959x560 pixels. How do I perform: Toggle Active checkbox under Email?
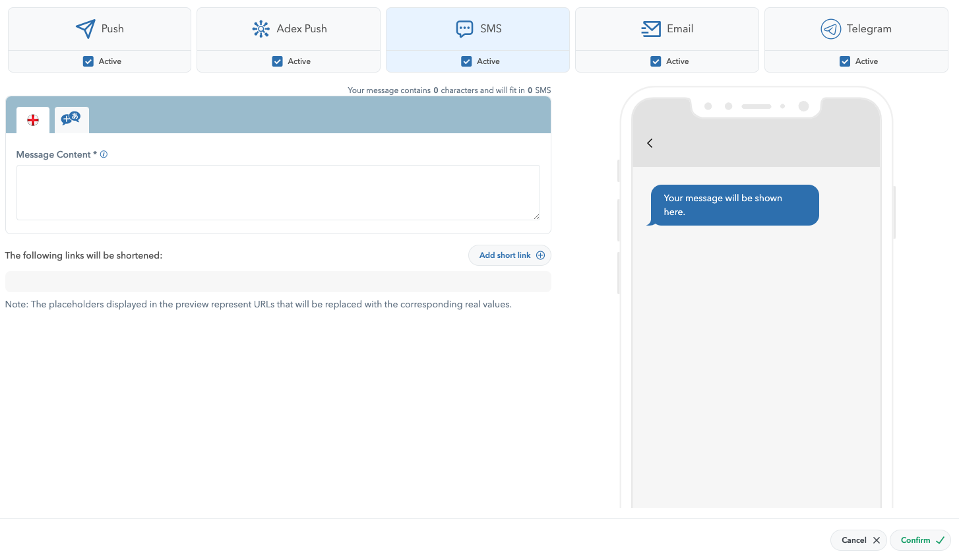click(x=656, y=61)
